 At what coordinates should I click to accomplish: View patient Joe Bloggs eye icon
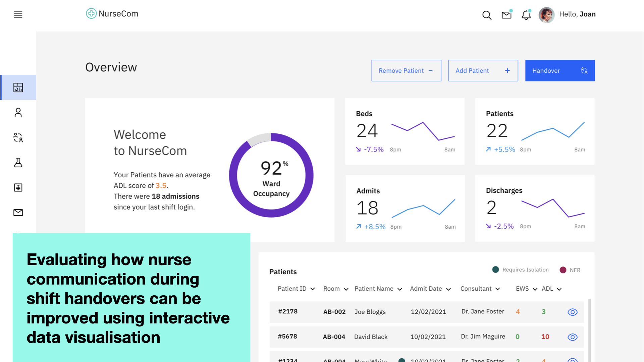coord(572,312)
